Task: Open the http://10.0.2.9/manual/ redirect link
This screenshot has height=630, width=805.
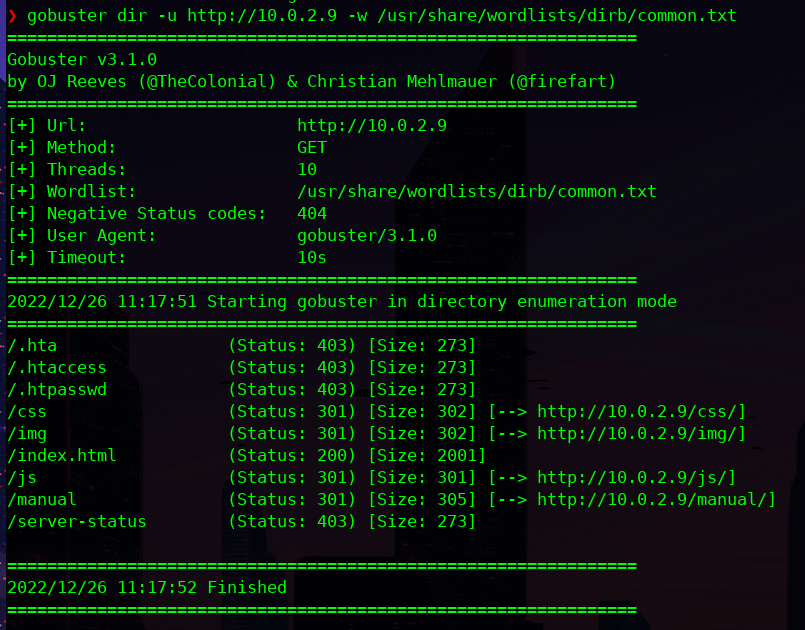Action: point(656,500)
